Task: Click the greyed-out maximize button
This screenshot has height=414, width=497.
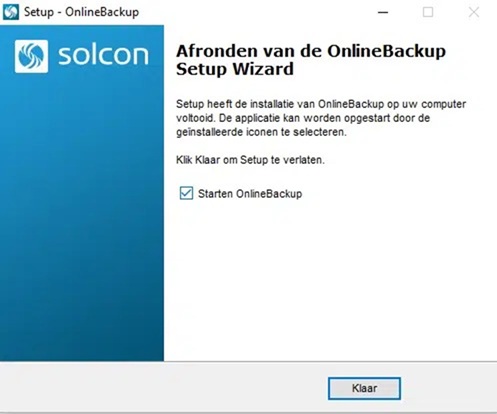Action: click(x=428, y=12)
